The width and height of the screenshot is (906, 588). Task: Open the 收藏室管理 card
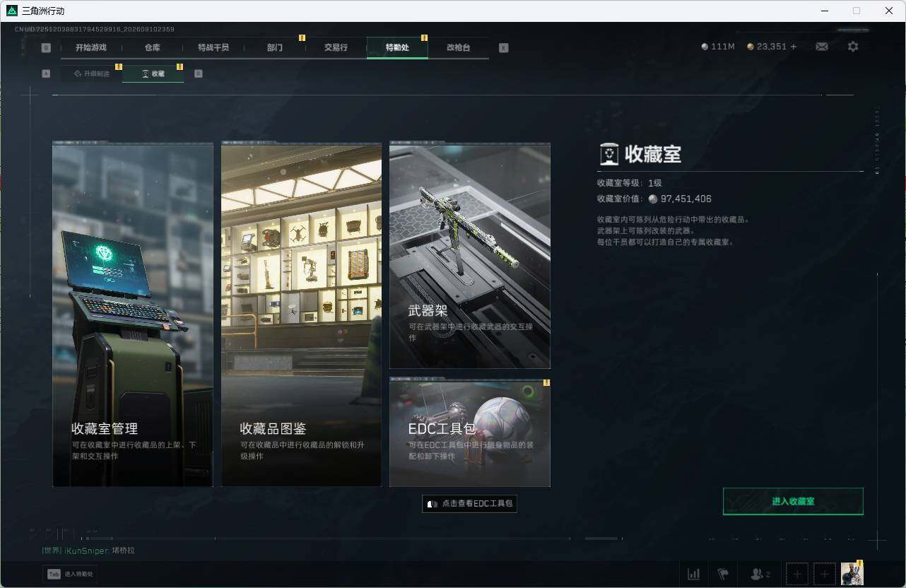click(133, 314)
